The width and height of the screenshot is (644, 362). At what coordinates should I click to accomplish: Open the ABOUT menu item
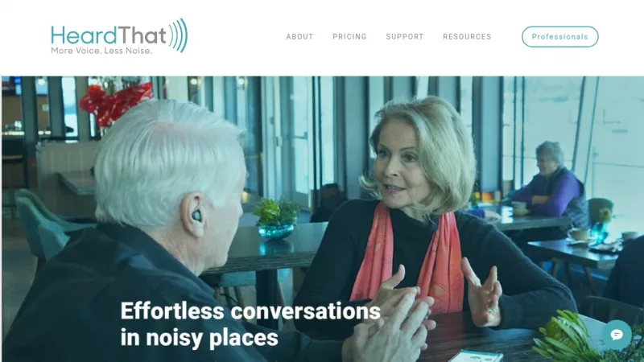[x=299, y=36]
